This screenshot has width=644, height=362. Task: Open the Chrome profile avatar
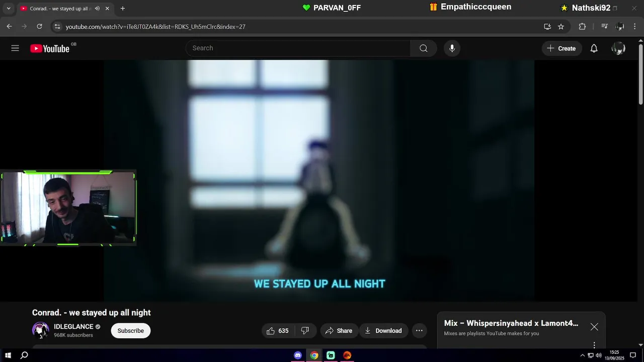[620, 27]
